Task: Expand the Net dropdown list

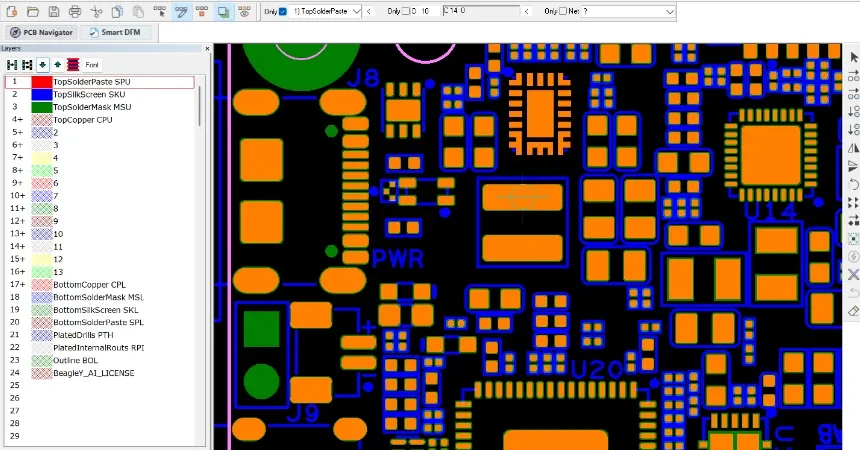Action: pos(669,11)
